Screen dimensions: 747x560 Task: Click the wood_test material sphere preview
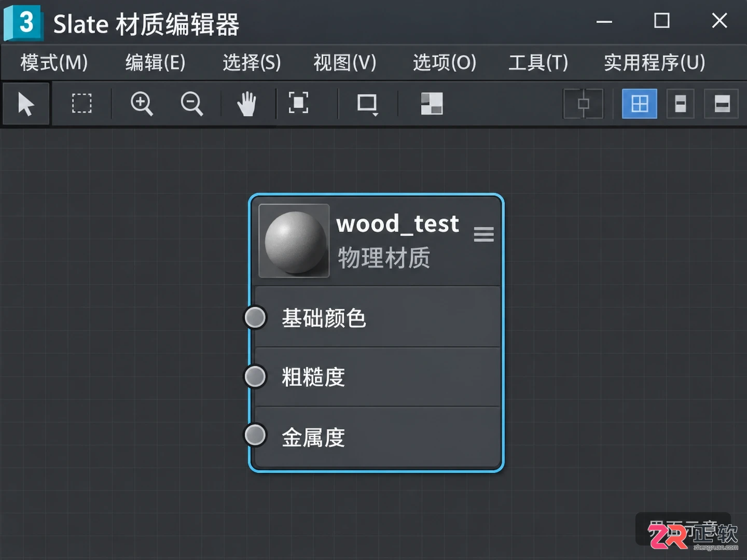[x=294, y=241]
